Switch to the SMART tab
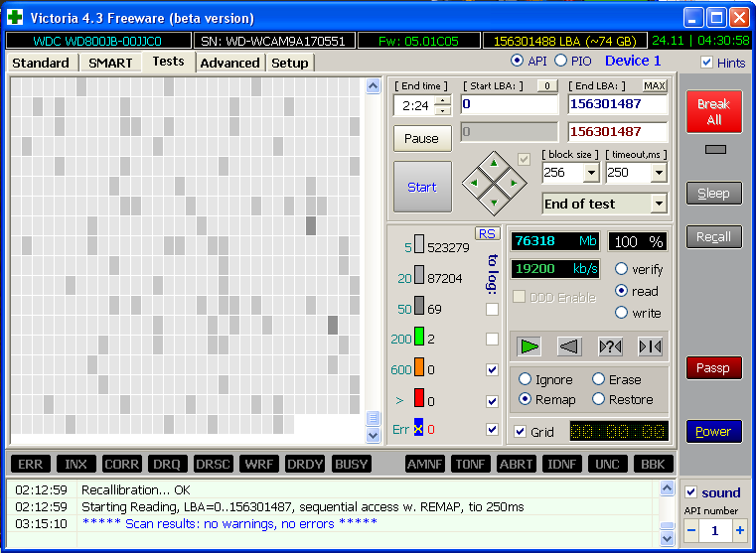The width and height of the screenshot is (756, 553). click(x=110, y=63)
